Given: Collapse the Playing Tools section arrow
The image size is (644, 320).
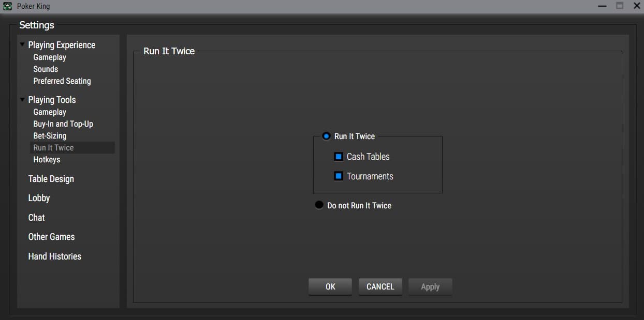Looking at the screenshot, I should 22,99.
